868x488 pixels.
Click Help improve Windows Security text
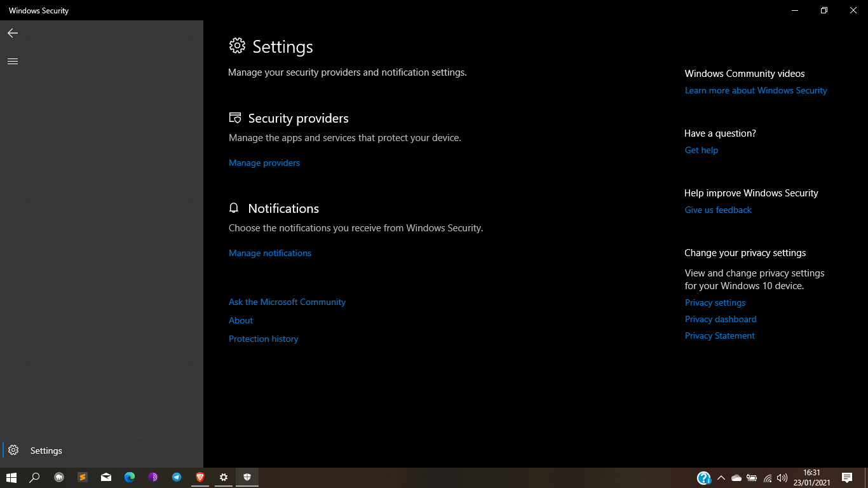751,193
